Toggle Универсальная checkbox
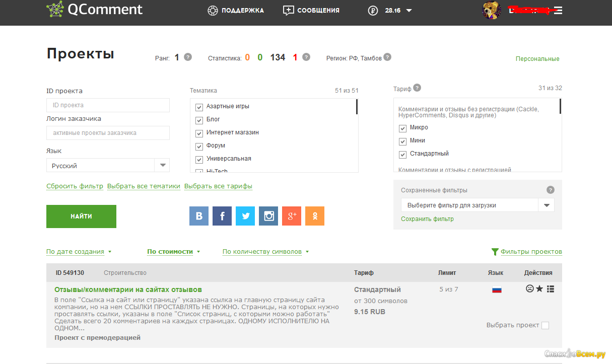The width and height of the screenshot is (612, 364). click(x=199, y=160)
